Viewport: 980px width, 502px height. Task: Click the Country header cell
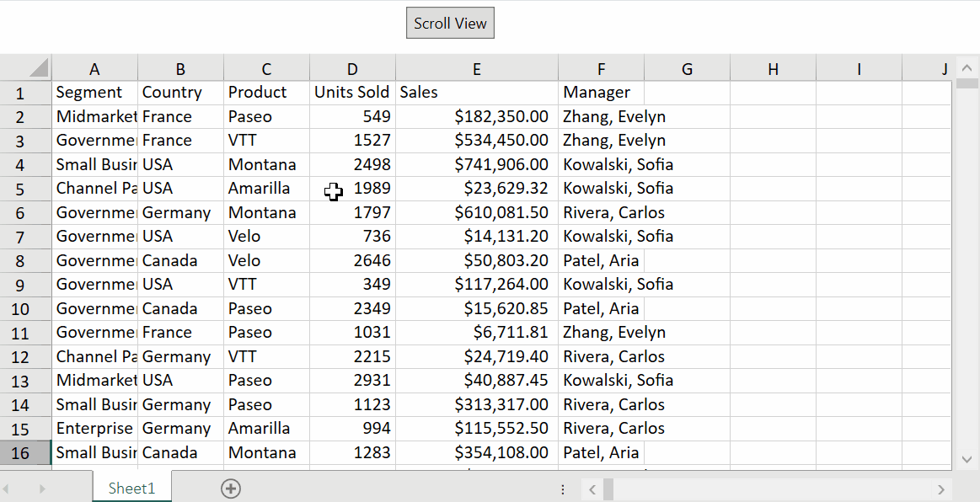tap(180, 93)
